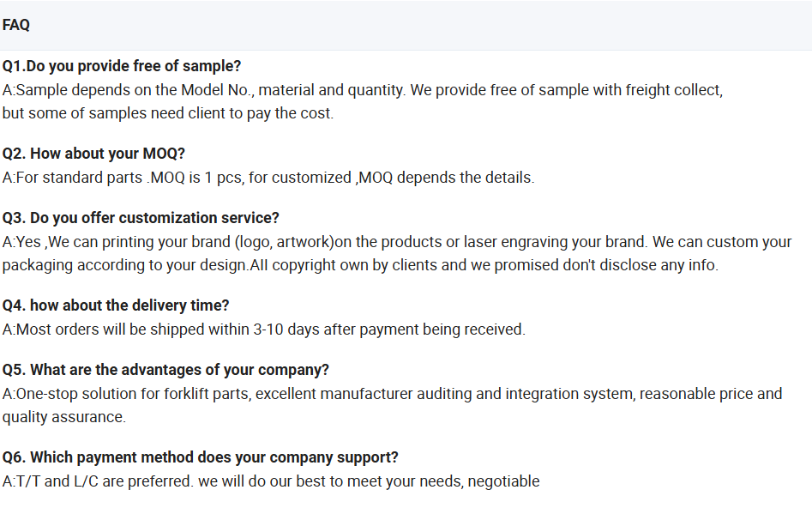This screenshot has width=812, height=508.
Task: Click the customization service question
Action: 141,218
